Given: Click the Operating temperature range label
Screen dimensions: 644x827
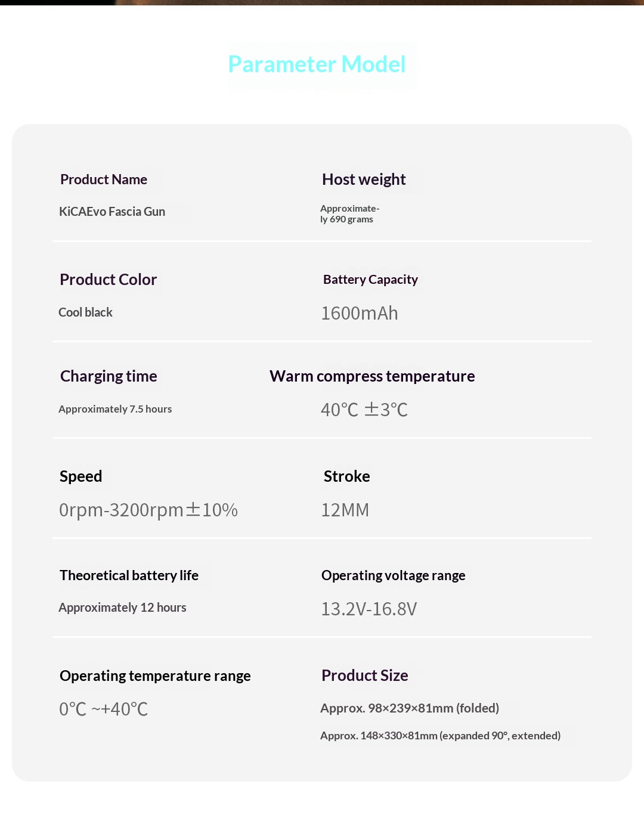Looking at the screenshot, I should [155, 676].
